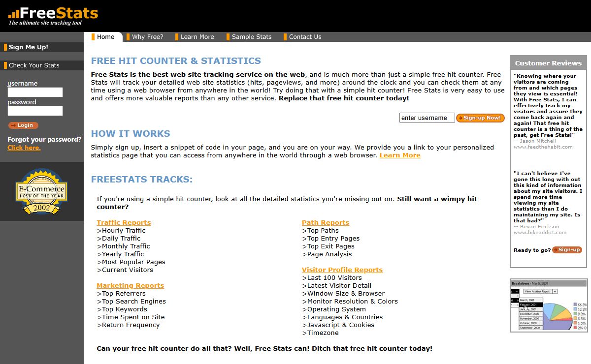Open the Visitor Profile Reports link
The width and height of the screenshot is (591, 364).
tap(342, 270)
